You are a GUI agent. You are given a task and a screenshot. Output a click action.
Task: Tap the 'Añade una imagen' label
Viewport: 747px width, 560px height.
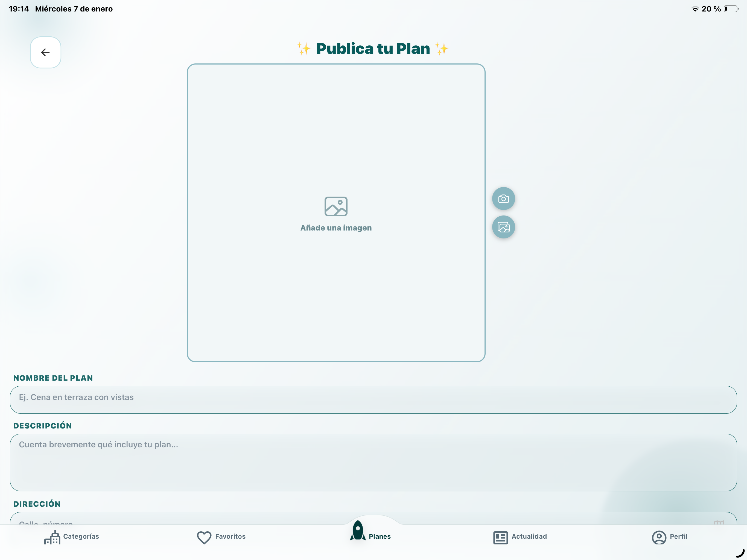click(336, 228)
